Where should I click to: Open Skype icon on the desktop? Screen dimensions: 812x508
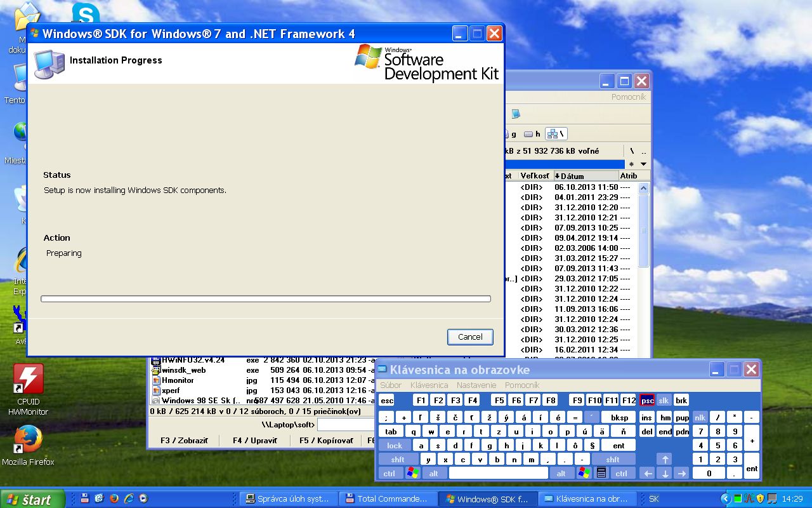pos(86,13)
